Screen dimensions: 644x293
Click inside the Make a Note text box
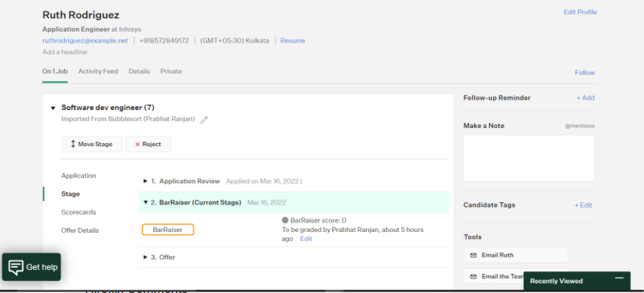tap(528, 158)
